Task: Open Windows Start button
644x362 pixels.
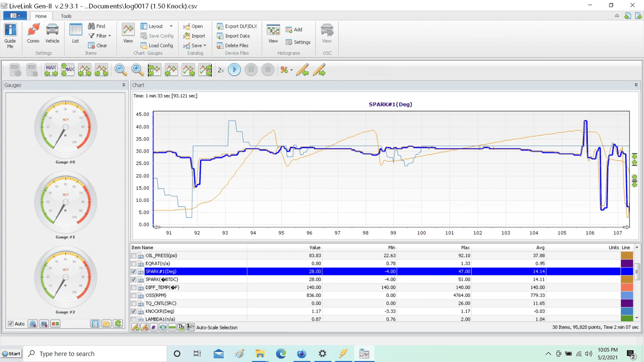Action: [11, 354]
